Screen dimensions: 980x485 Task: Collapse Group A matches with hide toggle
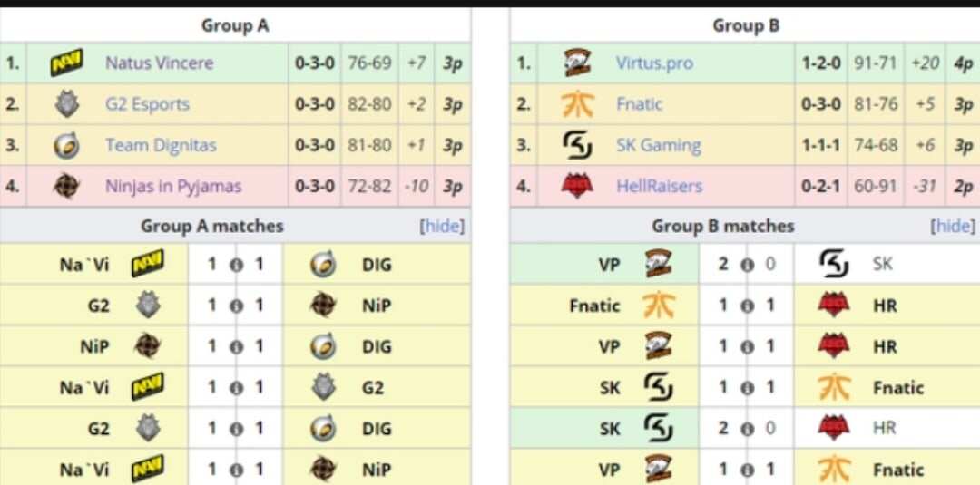click(442, 226)
